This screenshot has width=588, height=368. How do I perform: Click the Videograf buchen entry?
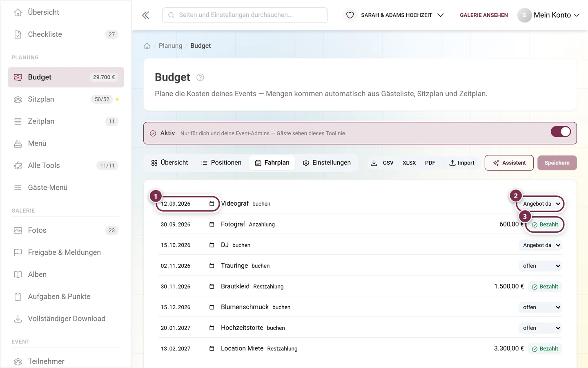245,204
